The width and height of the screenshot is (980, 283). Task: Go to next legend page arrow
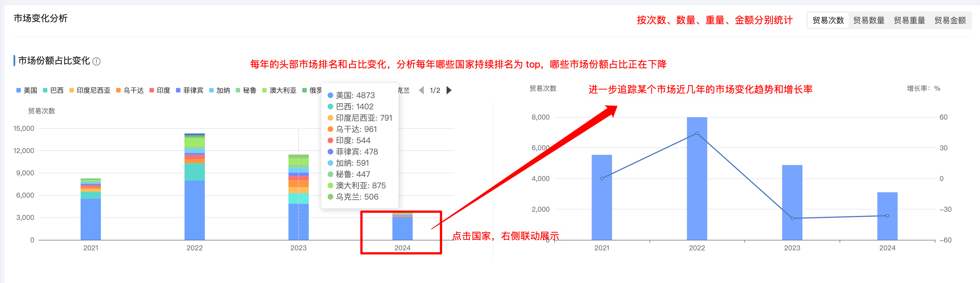pos(449,90)
